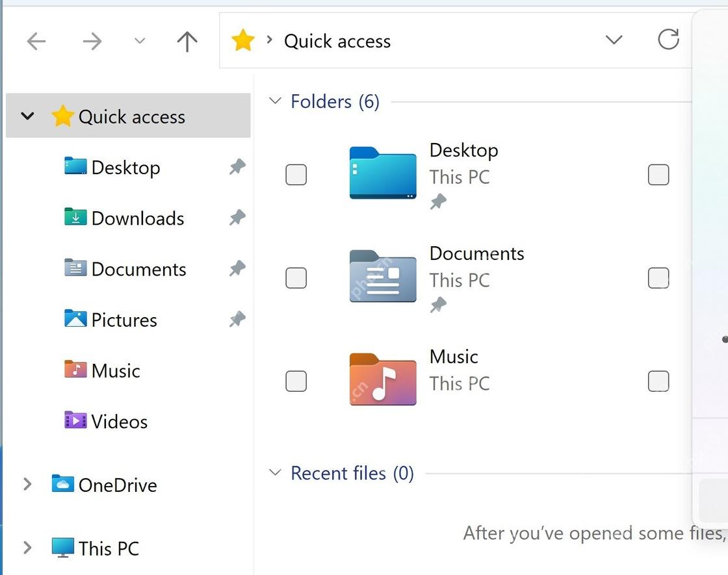
Task: Go forward using the right arrow
Action: [92, 42]
